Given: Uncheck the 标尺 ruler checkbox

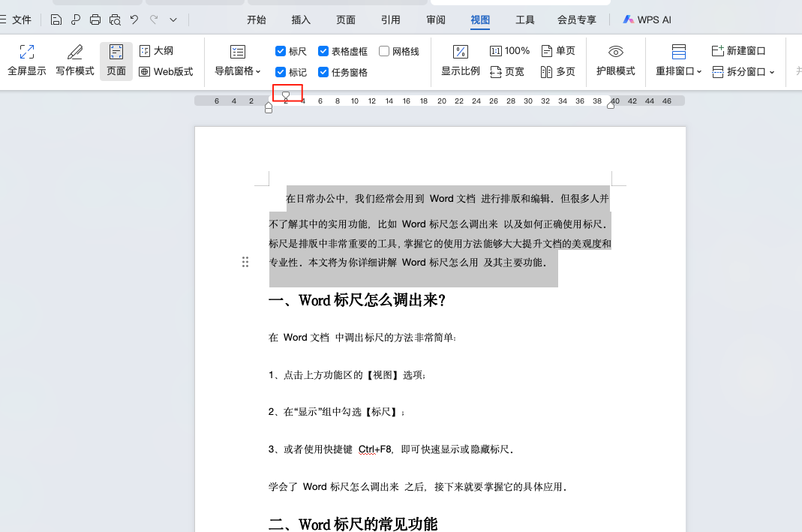Looking at the screenshot, I should click(x=281, y=50).
